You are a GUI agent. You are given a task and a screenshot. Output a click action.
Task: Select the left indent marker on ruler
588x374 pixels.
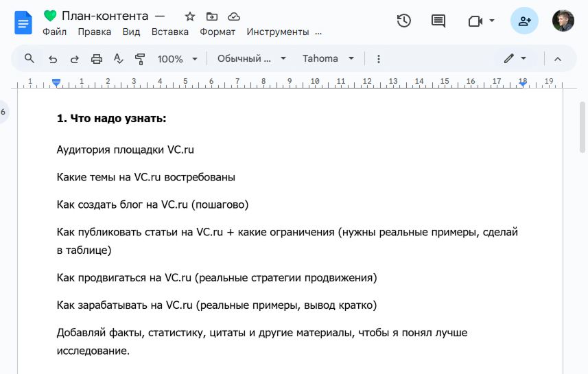pos(56,83)
